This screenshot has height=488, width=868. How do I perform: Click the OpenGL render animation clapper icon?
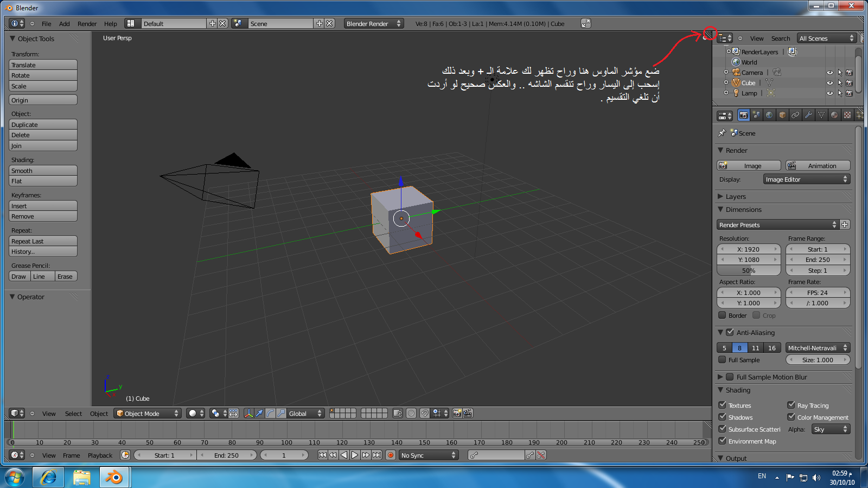pos(468,413)
